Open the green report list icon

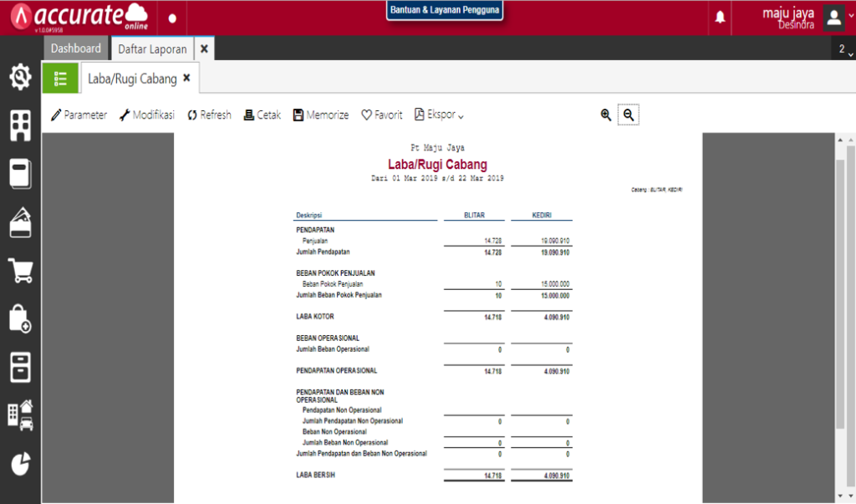click(60, 79)
